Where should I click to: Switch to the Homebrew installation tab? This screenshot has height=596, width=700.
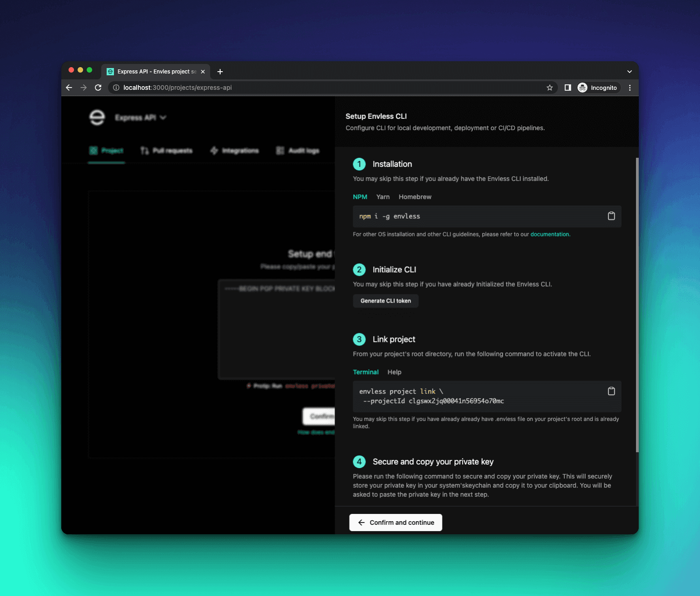(415, 197)
